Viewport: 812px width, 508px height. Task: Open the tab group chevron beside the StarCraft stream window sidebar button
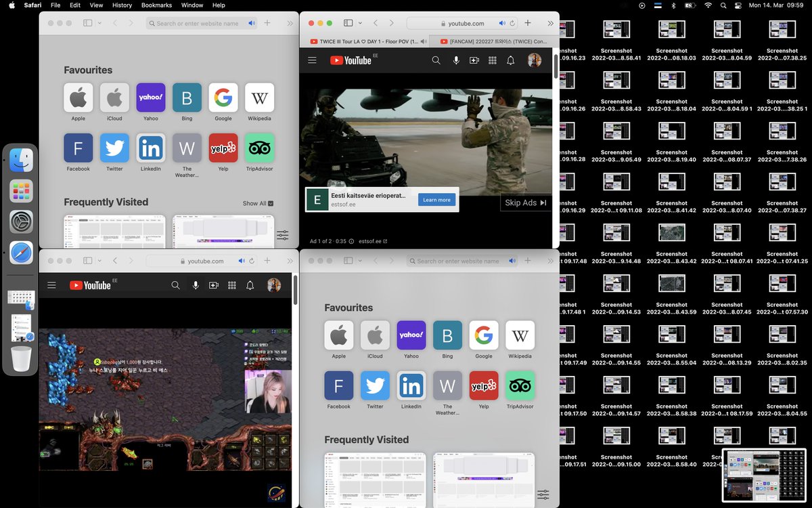[x=99, y=261]
